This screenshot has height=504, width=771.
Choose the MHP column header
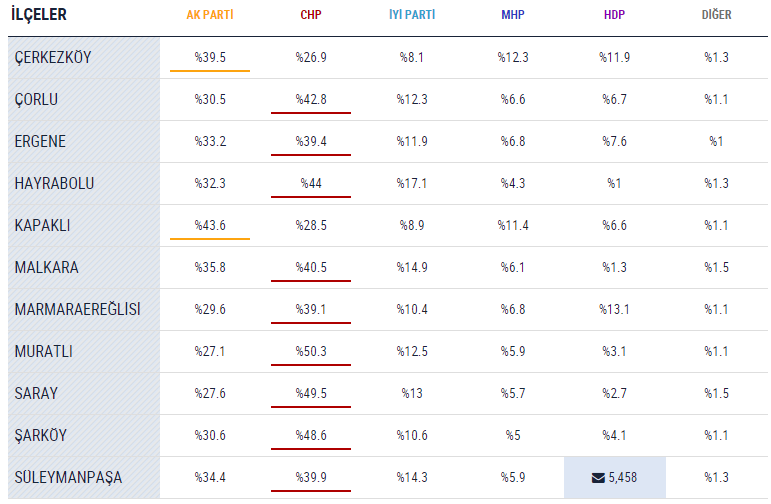[x=513, y=16]
